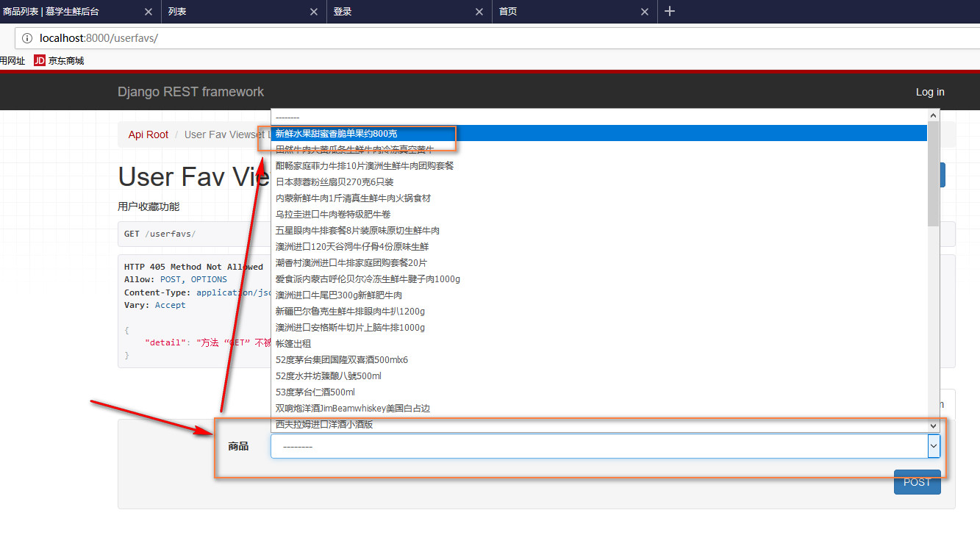Select 帐篷出租 option
The width and height of the screenshot is (980, 546).
pos(599,343)
